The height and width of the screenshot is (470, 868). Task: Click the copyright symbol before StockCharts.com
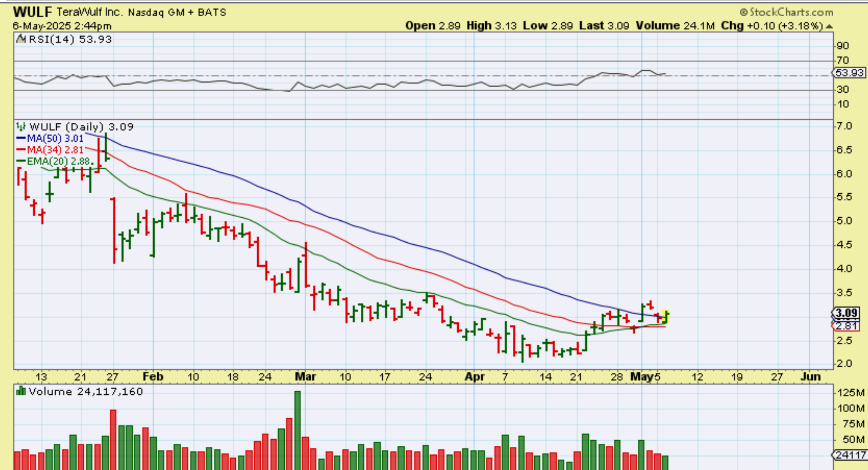point(743,12)
